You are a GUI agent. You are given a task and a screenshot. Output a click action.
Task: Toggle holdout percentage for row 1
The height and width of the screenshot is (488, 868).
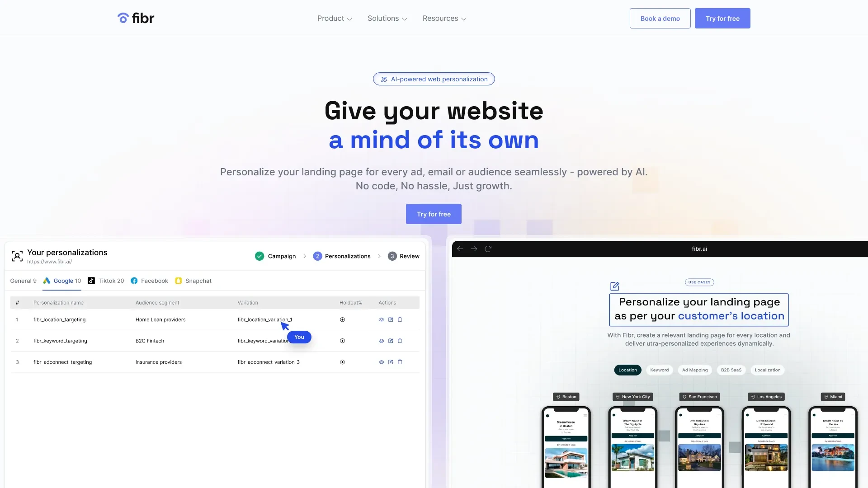pos(342,319)
